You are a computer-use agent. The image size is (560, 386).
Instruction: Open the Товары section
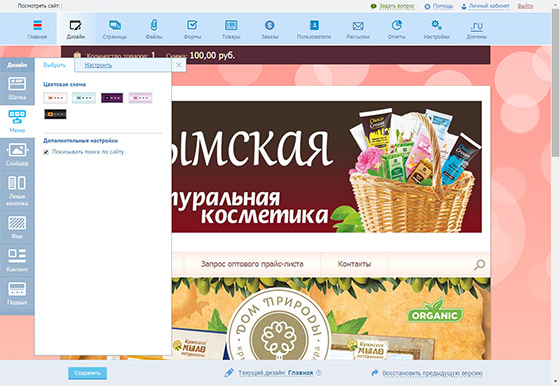(231, 29)
